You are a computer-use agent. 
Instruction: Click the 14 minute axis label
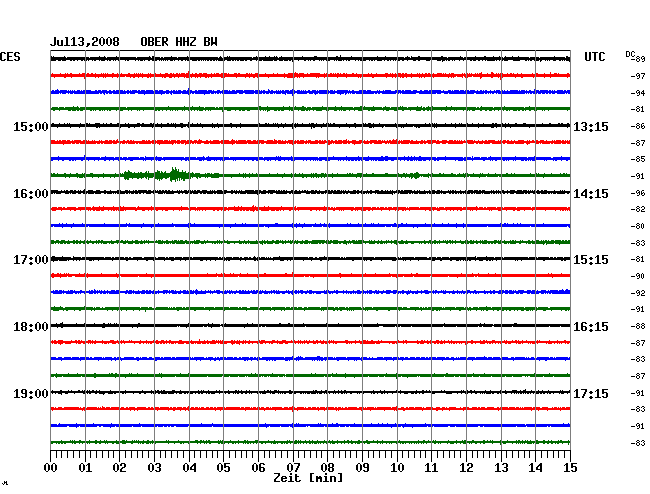(535, 467)
